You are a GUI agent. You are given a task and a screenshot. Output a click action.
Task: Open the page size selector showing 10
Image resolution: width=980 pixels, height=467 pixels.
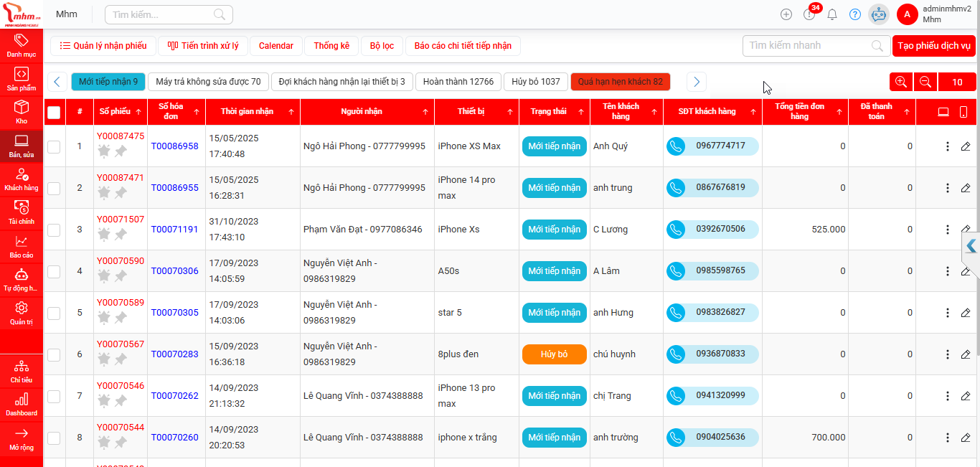click(957, 82)
